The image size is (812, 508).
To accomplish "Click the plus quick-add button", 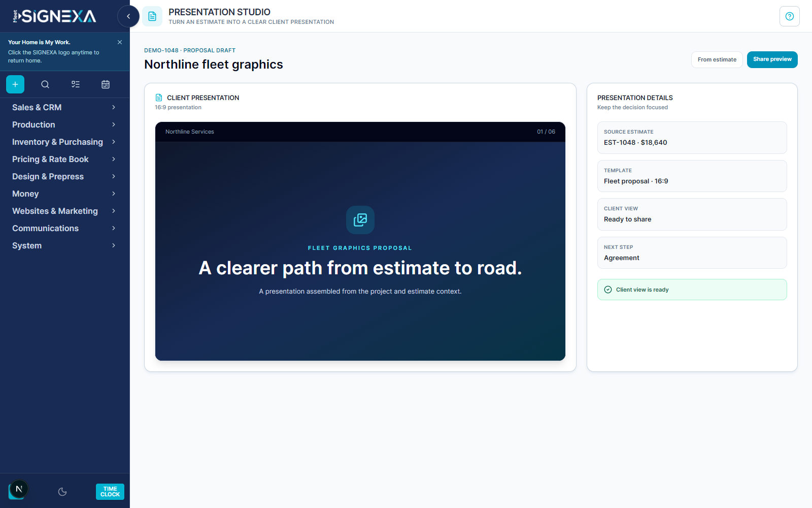I will (x=15, y=84).
